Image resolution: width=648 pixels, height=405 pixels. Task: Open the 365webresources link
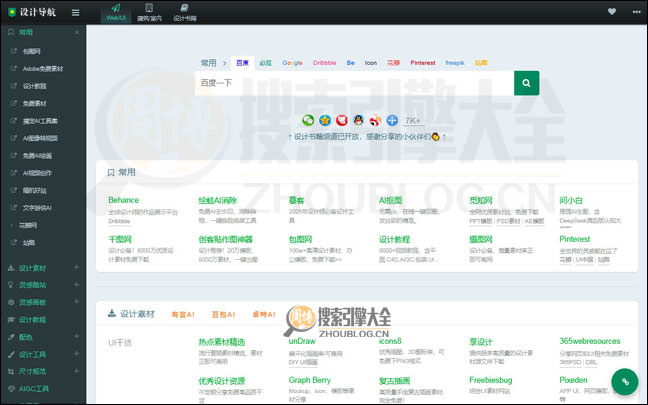click(590, 341)
